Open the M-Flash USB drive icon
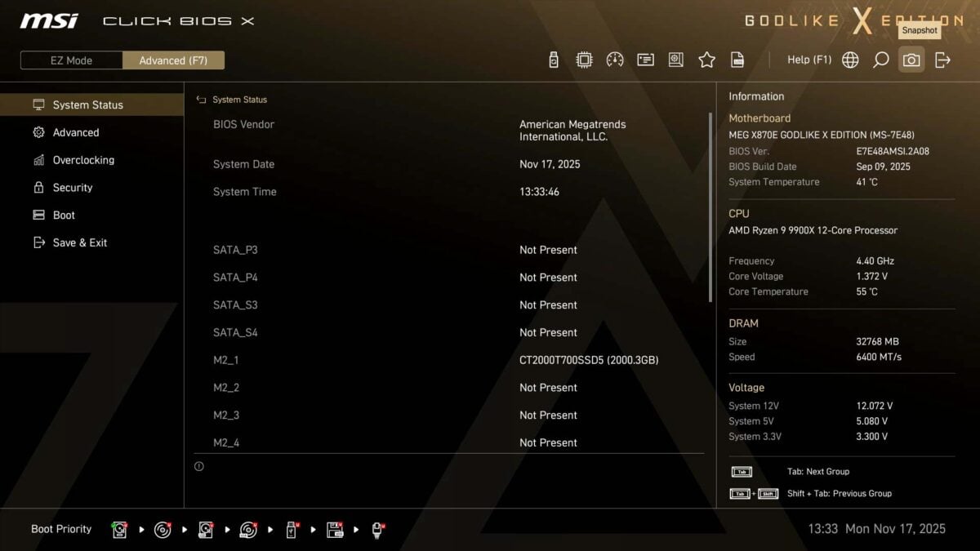Viewport: 980px width, 551px height. pos(554,60)
